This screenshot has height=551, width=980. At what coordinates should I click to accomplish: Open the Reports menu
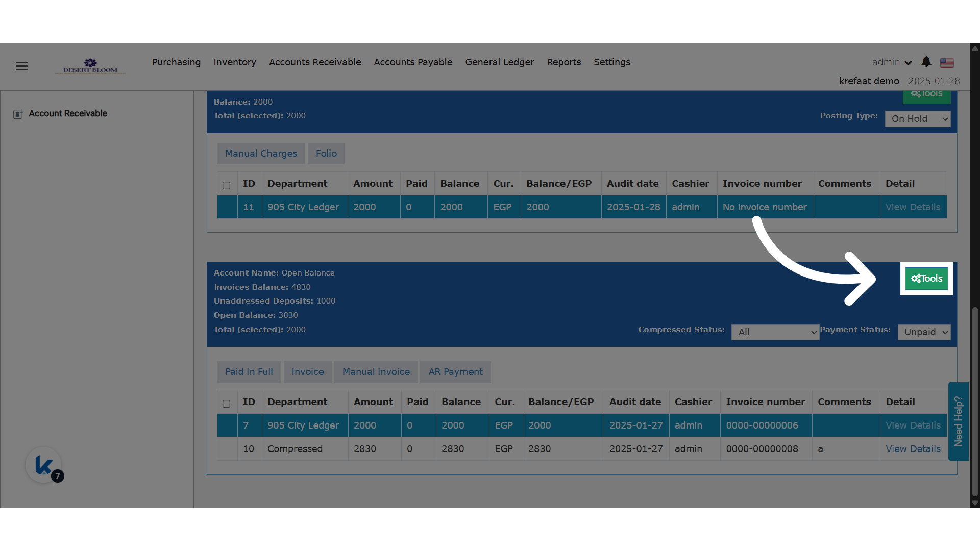563,62
